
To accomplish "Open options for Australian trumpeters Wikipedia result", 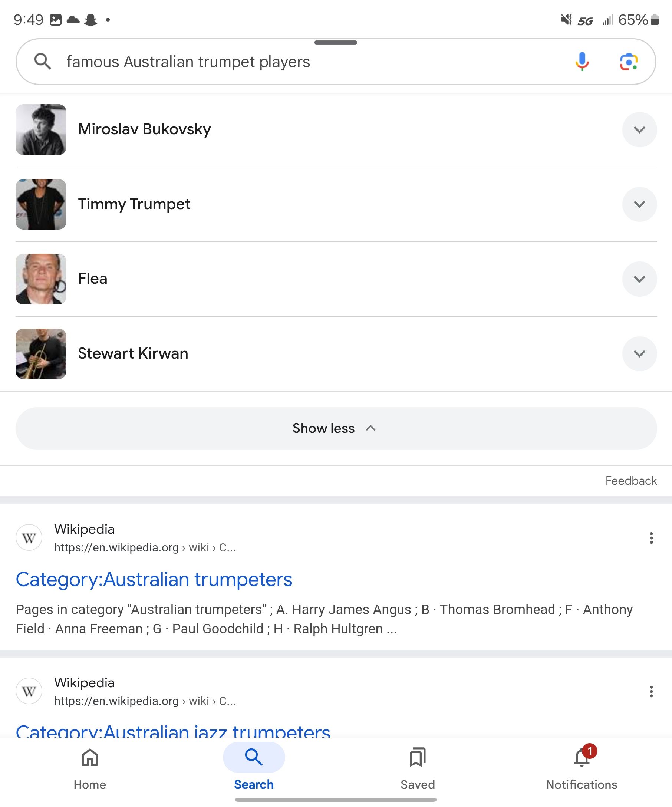I will pos(651,538).
